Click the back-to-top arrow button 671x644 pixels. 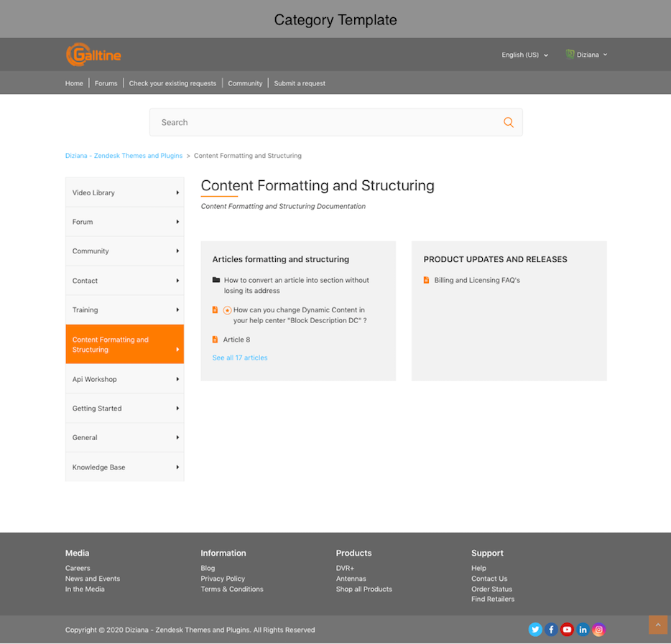(658, 625)
